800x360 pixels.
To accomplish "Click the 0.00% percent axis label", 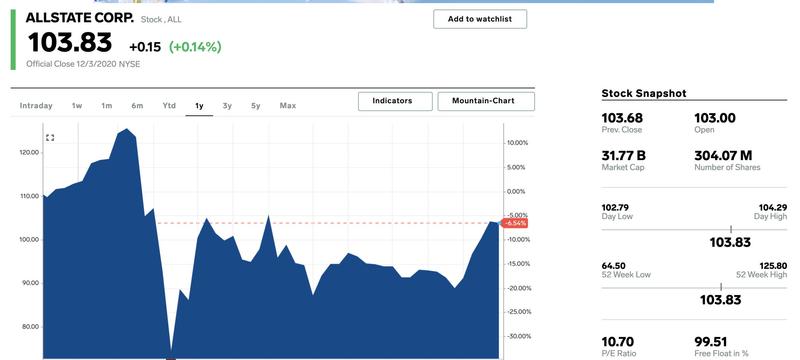I will click(516, 191).
